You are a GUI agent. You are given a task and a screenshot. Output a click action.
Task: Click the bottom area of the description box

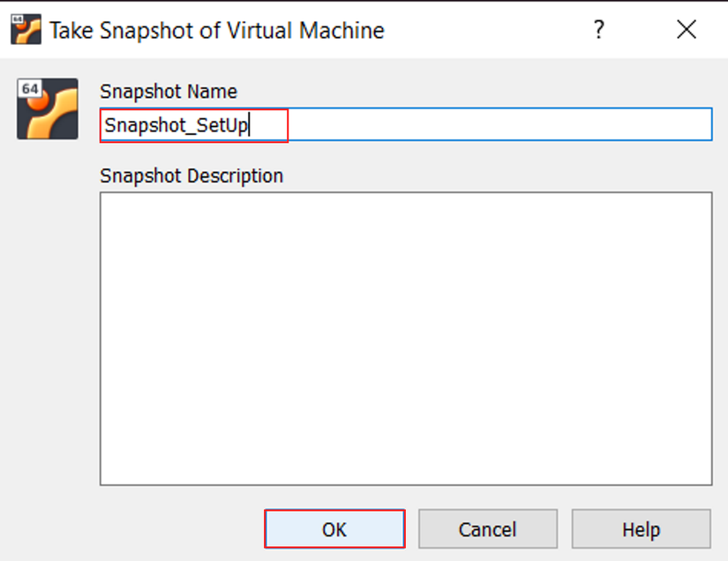(x=406, y=467)
